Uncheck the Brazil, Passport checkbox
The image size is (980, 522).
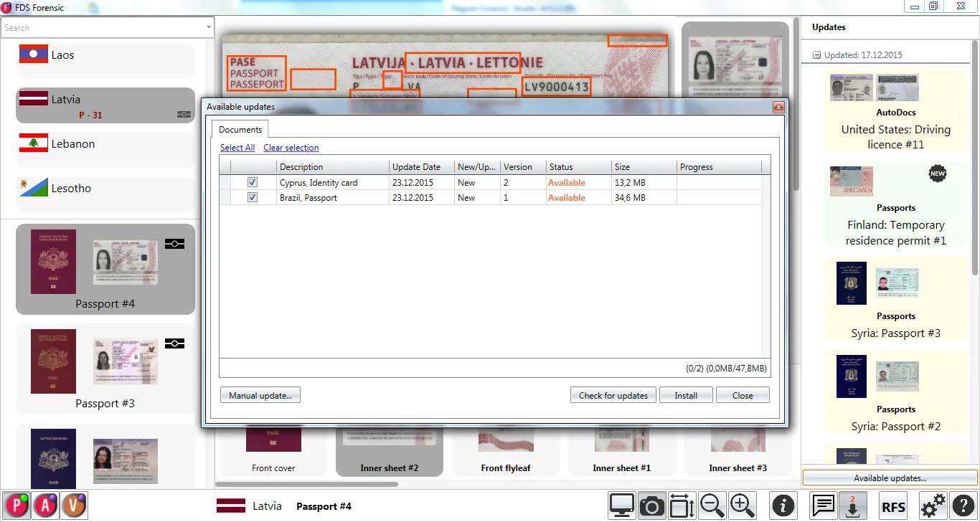coord(253,198)
